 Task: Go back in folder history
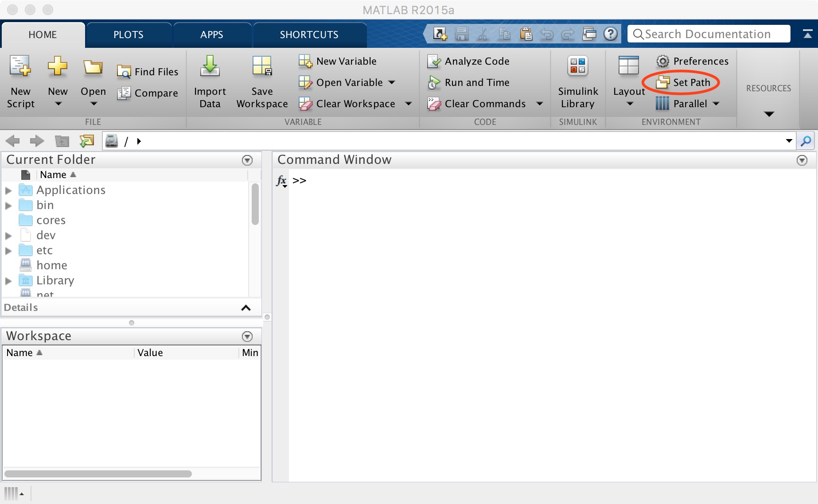[x=12, y=141]
